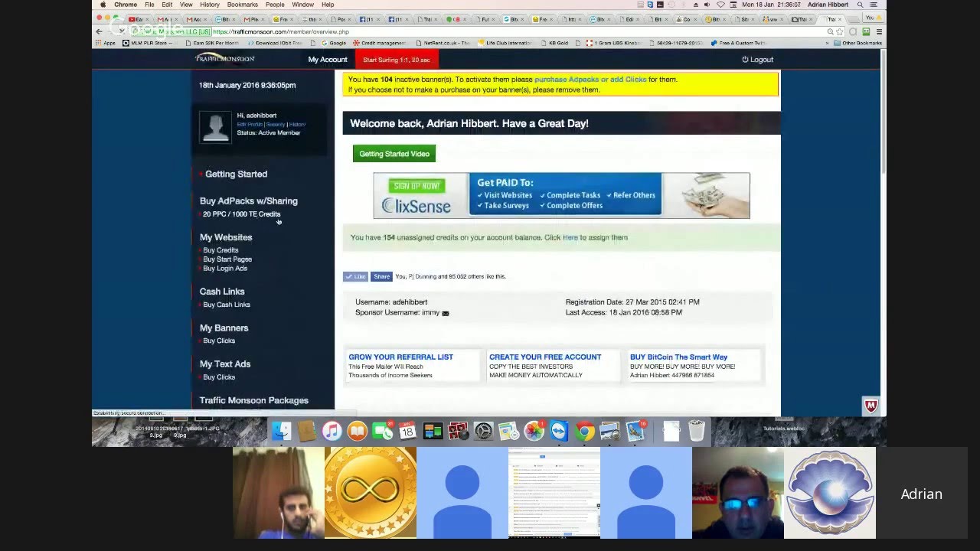
Task: Open Chrome hamburger menu
Action: (879, 31)
